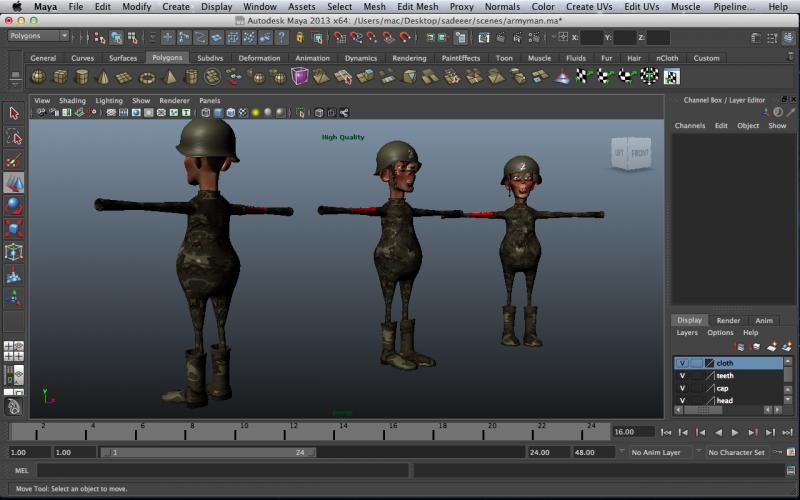This screenshot has height=500, width=800.
Task: Create a polygon cone from the shelf
Action: pos(103,77)
